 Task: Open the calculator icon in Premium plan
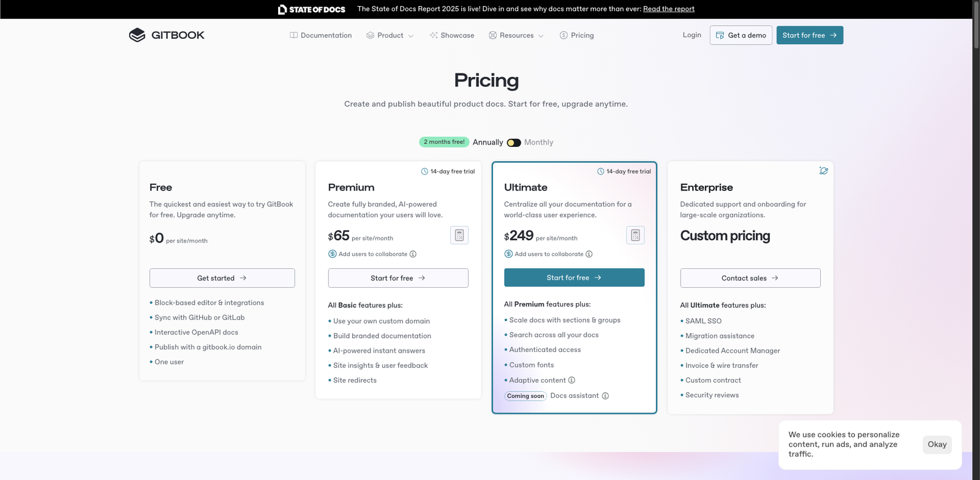459,235
